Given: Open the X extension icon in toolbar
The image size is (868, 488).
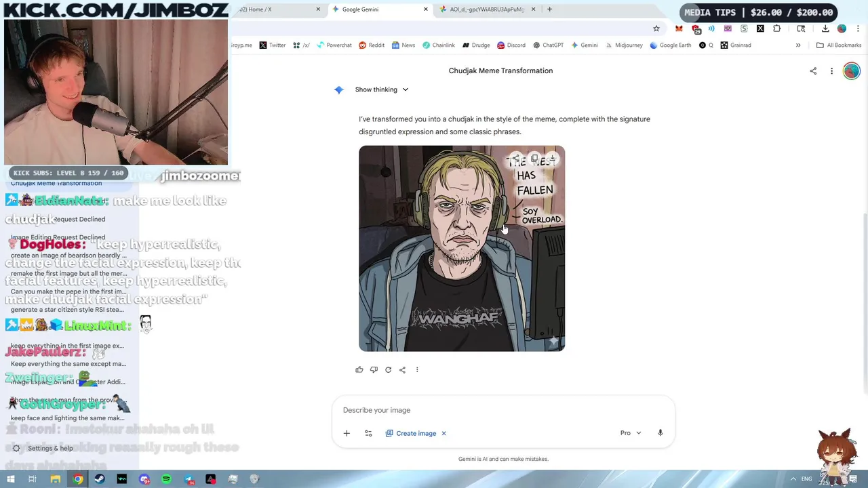Looking at the screenshot, I should 760,28.
